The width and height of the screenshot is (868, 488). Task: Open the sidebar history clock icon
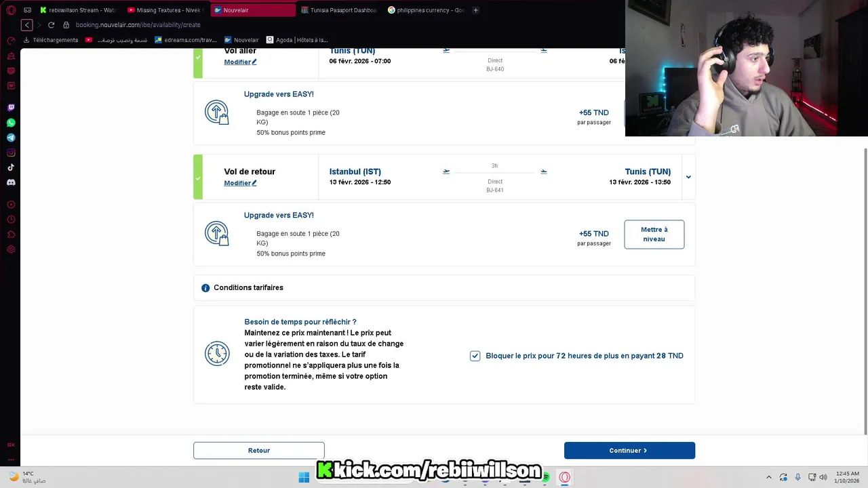(11, 220)
